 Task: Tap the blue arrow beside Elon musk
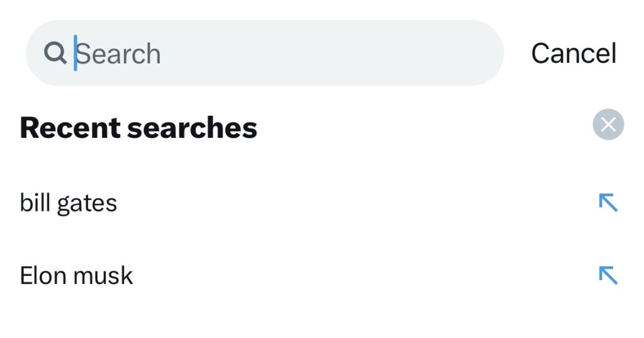pyautogui.click(x=608, y=275)
